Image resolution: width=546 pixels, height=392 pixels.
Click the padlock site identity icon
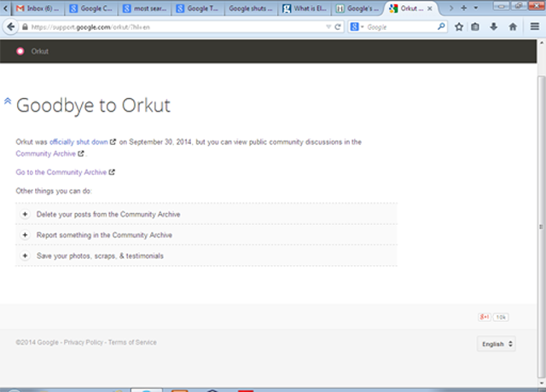click(x=25, y=26)
